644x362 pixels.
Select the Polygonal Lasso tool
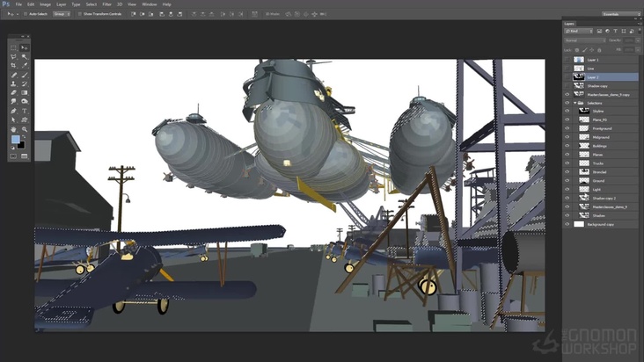(13, 57)
